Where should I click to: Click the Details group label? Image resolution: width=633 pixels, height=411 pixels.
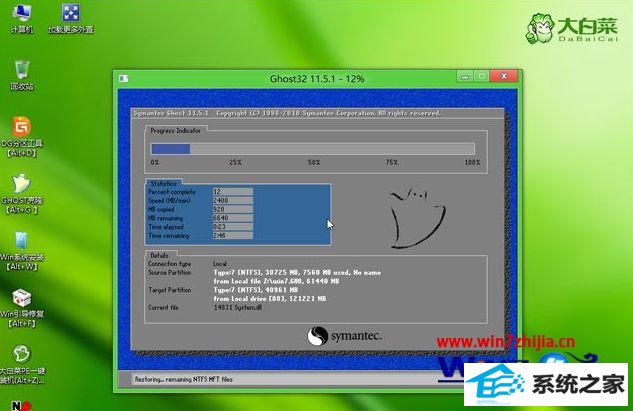click(159, 256)
